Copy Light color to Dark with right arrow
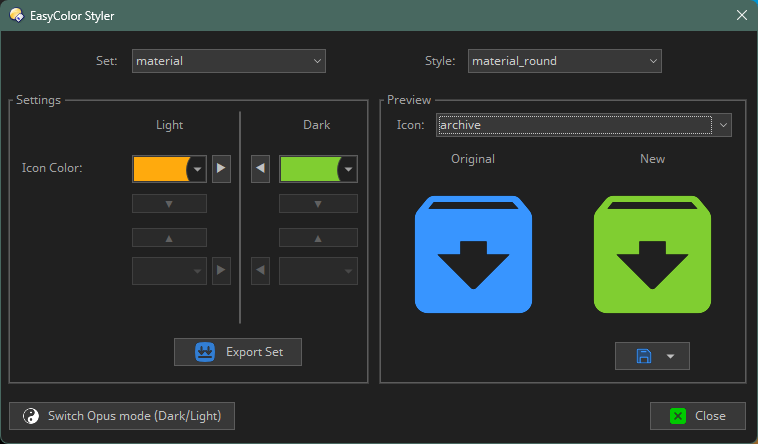758x444 pixels. tap(221, 169)
